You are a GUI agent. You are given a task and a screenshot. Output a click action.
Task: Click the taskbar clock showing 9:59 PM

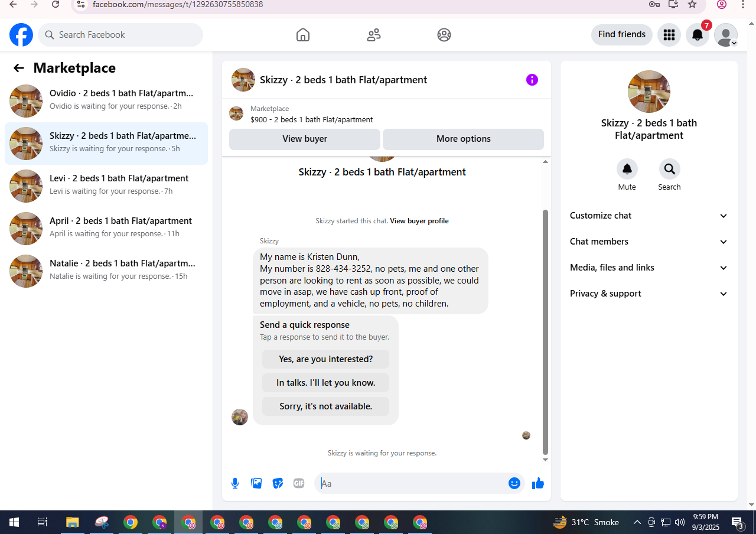[705, 522]
